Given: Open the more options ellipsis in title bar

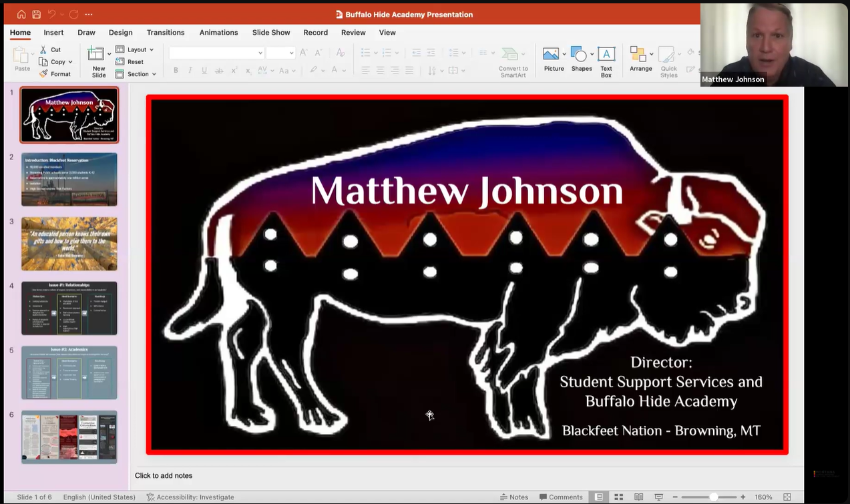Looking at the screenshot, I should 89,14.
